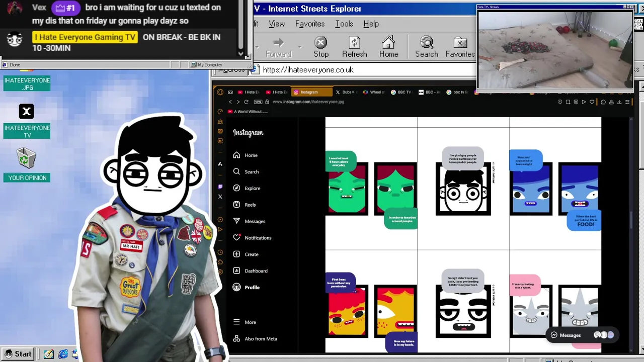Open Instagram Search in the sidebar

pos(246,172)
